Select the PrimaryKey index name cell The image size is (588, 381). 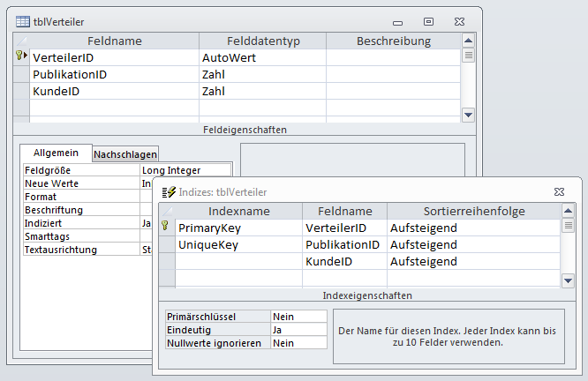tap(239, 228)
